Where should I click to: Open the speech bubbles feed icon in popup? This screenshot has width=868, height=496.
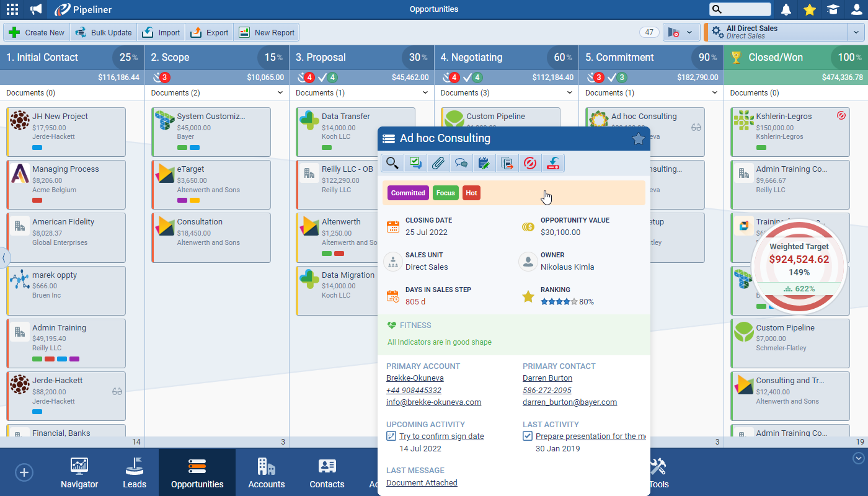[x=461, y=163]
